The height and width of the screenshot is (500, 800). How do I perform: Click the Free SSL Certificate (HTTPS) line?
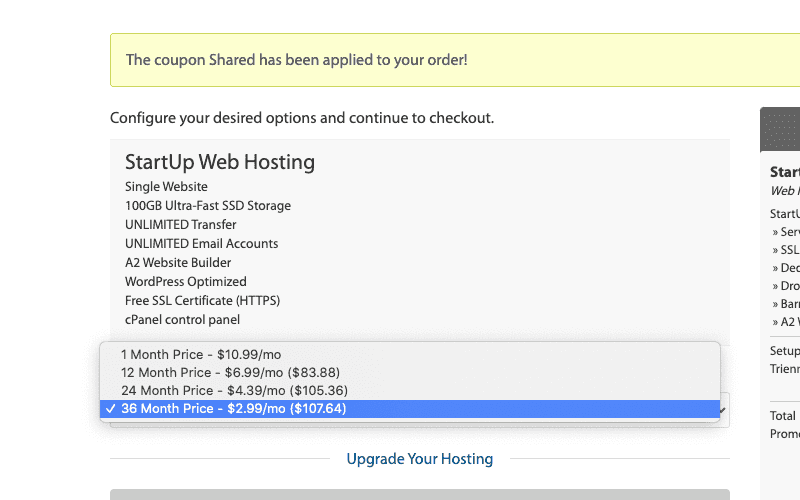203,301
